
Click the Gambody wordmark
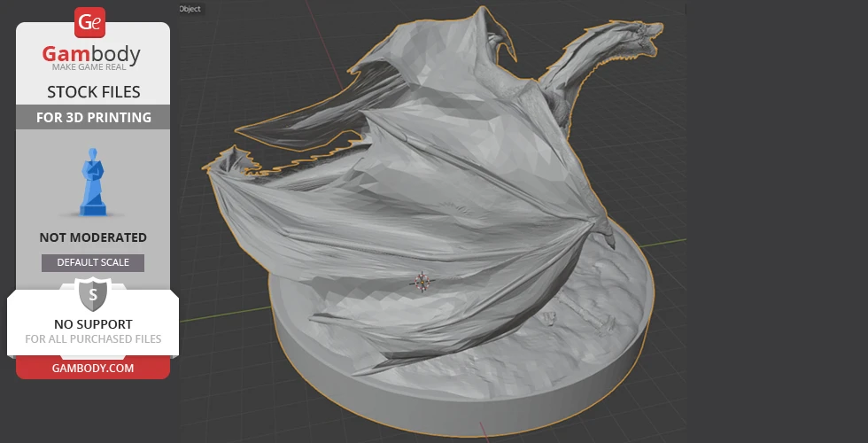pyautogui.click(x=92, y=55)
